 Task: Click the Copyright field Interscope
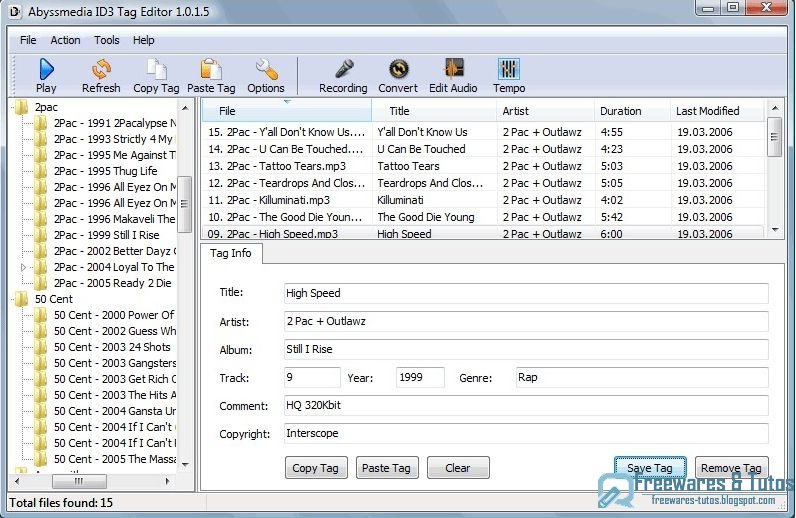(x=526, y=433)
